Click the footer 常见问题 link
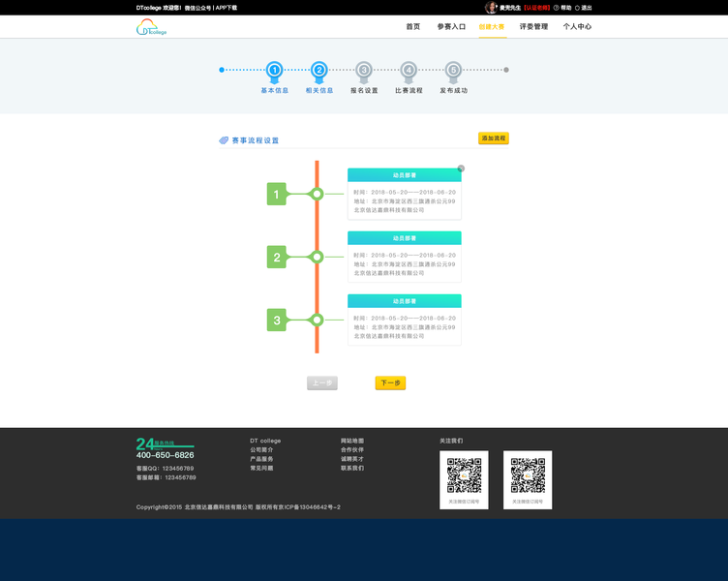Screen dimensions: 728x581 [x=261, y=468]
